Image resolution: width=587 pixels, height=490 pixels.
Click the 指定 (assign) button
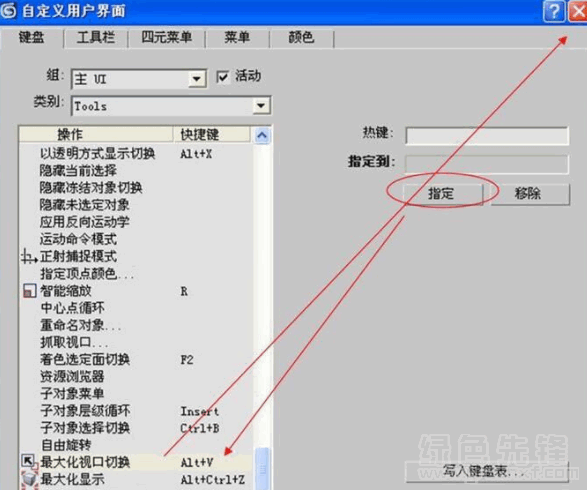coord(443,194)
